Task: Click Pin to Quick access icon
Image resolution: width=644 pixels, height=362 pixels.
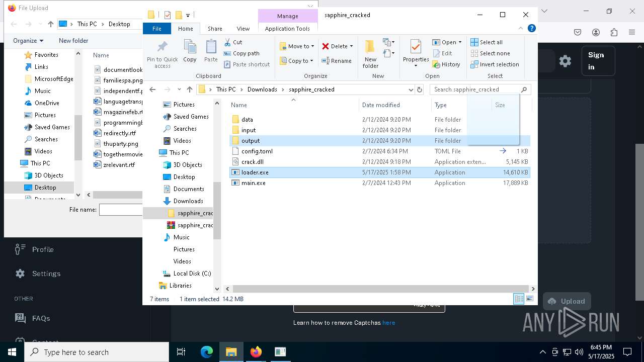Action: [x=162, y=54]
